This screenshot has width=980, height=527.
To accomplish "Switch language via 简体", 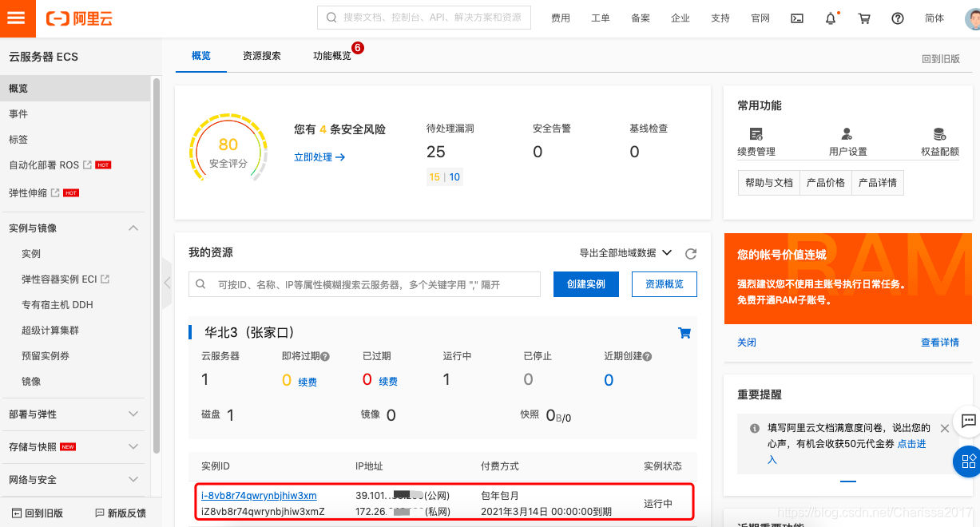I will (934, 18).
